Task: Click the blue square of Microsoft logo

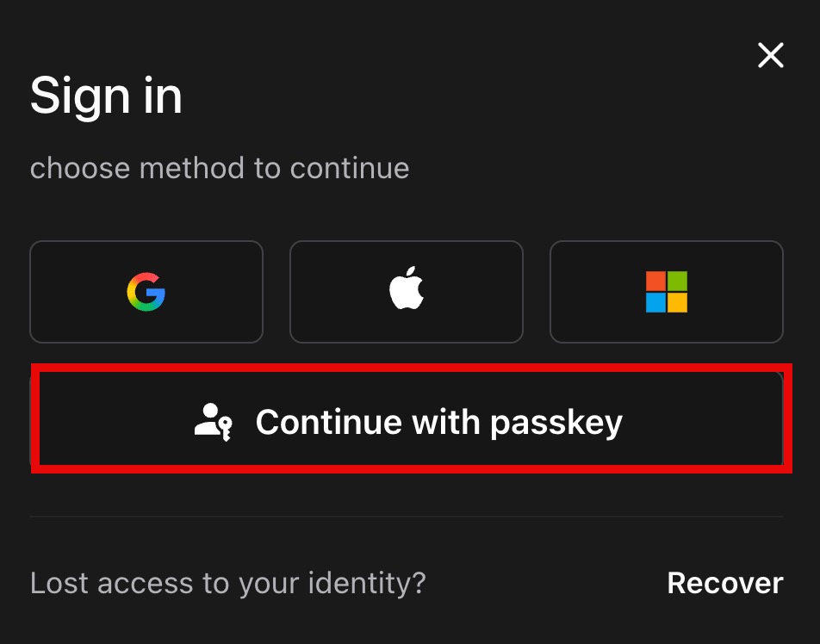Action: click(x=655, y=303)
